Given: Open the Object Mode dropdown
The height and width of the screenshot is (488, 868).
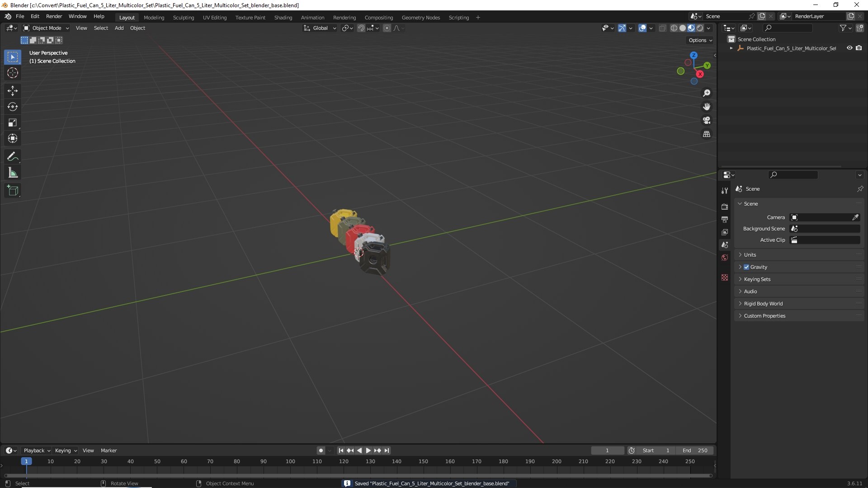Looking at the screenshot, I should coord(46,28).
